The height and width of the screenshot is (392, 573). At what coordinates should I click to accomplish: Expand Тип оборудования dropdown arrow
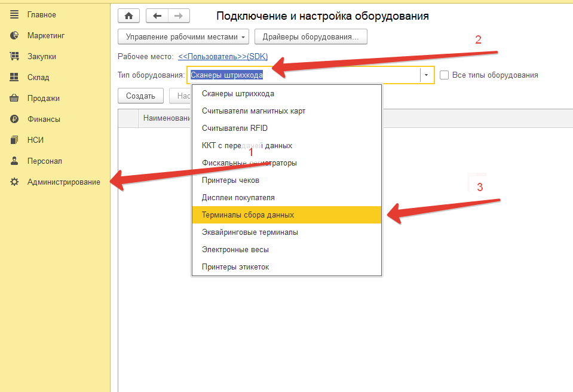click(427, 75)
